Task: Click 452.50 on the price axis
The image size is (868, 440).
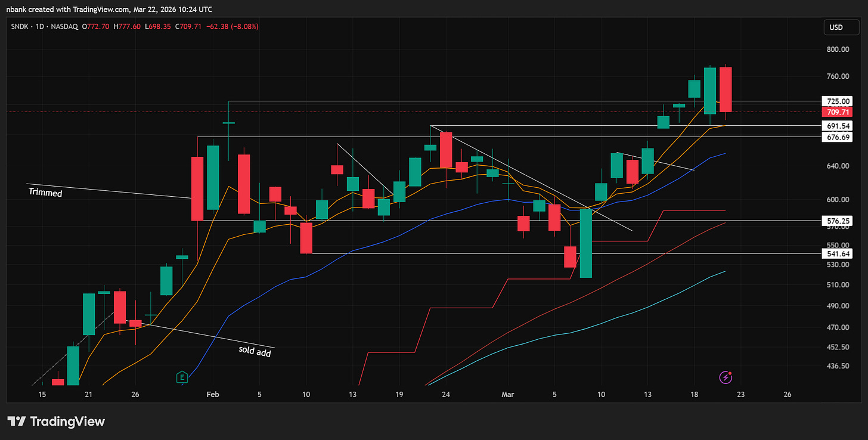Action: 837,347
